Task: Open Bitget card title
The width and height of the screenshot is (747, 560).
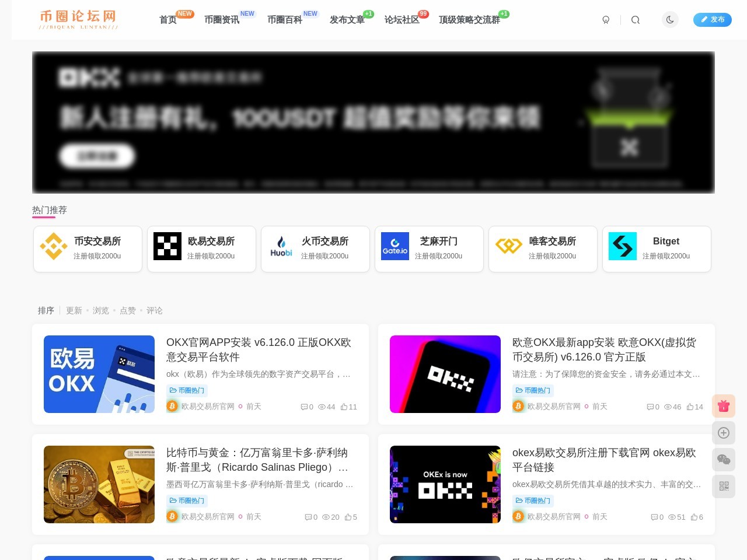Action: tap(666, 242)
